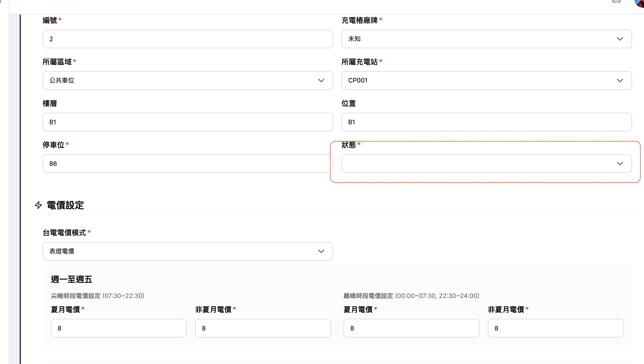Image resolution: width=644 pixels, height=364 pixels.
Task: Click chevron arrow in 台電電價模式 field
Action: [x=321, y=251]
